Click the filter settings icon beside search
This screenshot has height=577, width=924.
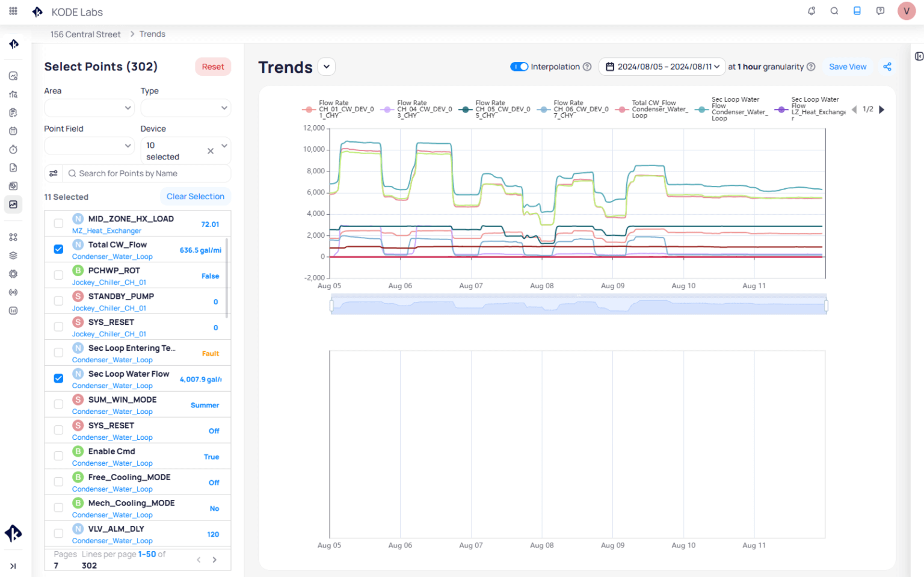click(54, 173)
